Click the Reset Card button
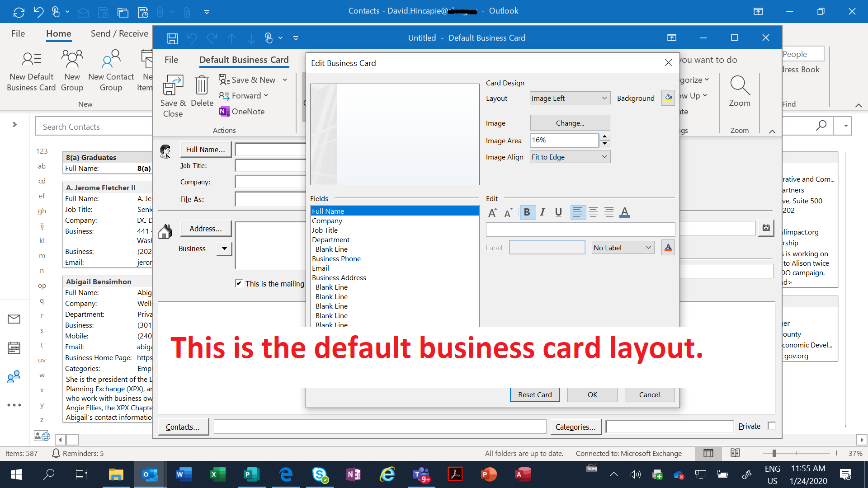The height and width of the screenshot is (488, 868). coord(535,394)
